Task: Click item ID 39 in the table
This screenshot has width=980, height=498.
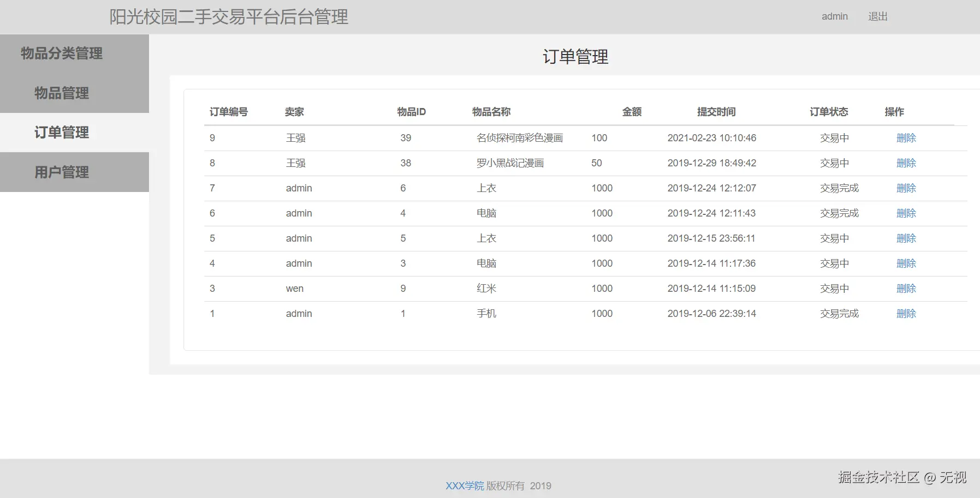Action: pos(406,138)
